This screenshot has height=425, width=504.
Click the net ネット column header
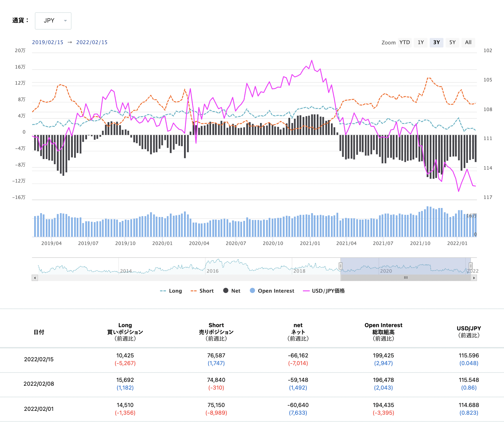(x=298, y=332)
